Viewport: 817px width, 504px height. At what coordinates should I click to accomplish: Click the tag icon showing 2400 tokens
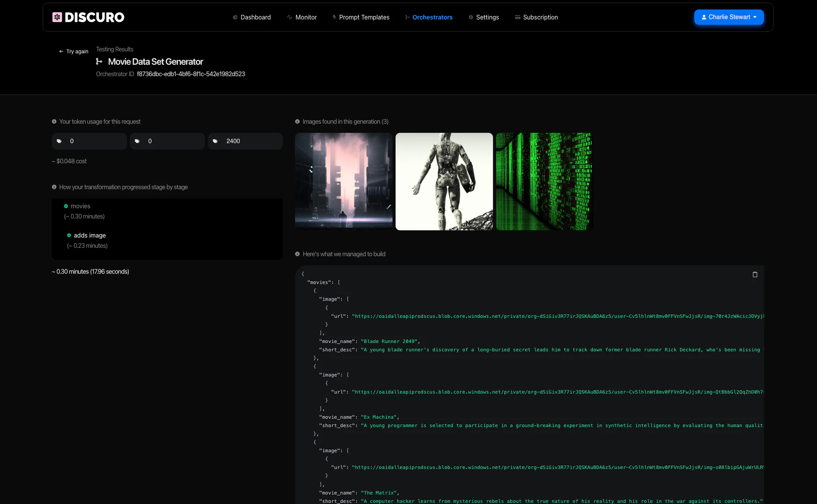point(215,141)
